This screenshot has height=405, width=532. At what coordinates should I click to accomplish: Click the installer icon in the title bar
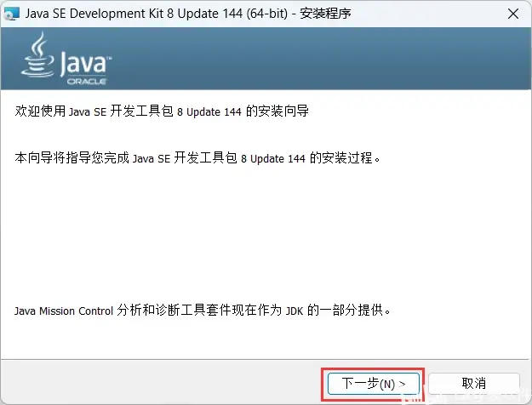point(11,14)
